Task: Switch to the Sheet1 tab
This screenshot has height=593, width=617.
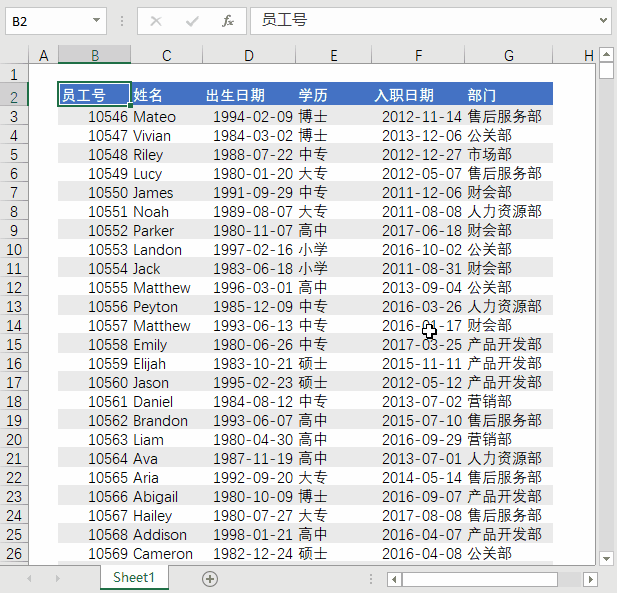Action: 134,578
